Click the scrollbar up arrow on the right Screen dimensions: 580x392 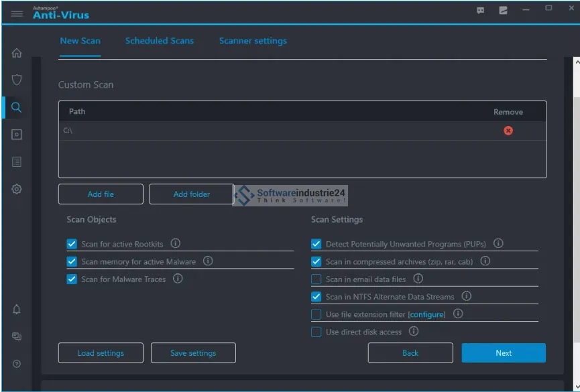[576, 62]
